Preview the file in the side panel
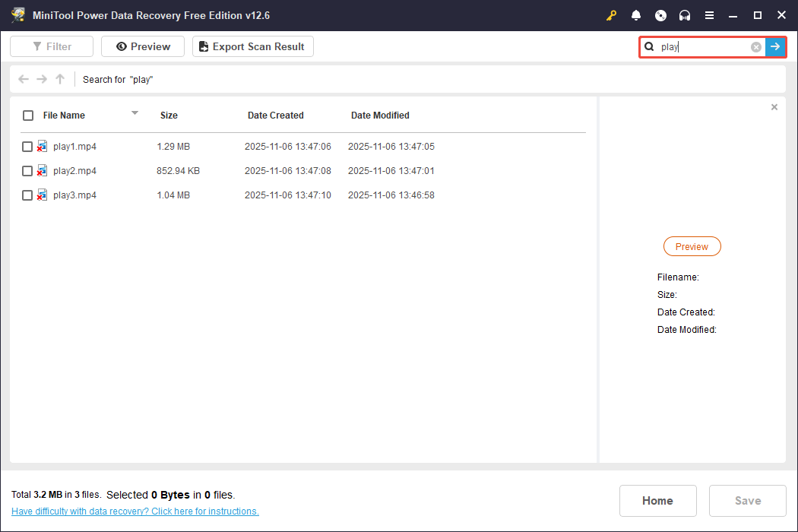798x532 pixels. click(x=692, y=246)
